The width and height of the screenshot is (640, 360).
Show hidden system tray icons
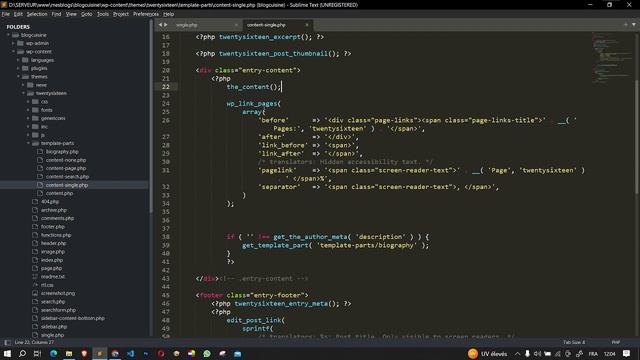coord(517,353)
